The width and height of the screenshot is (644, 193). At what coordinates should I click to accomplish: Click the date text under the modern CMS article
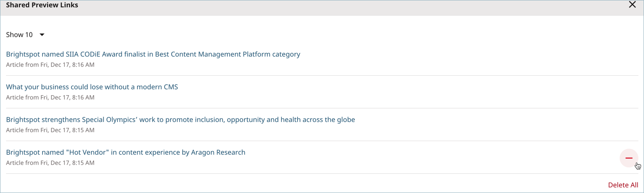pyautogui.click(x=50, y=98)
